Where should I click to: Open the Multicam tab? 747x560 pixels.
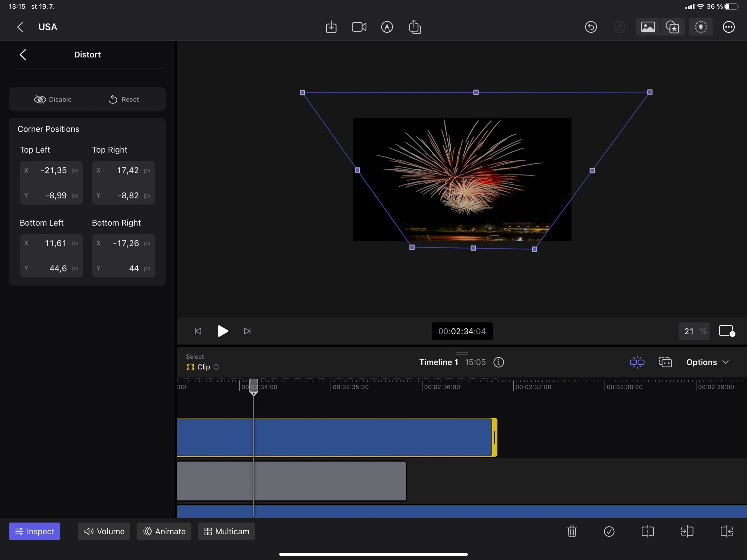click(227, 531)
